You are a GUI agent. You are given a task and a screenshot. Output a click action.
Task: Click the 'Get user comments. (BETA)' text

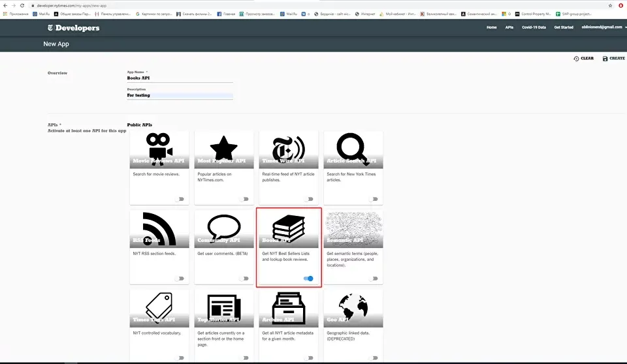click(223, 253)
